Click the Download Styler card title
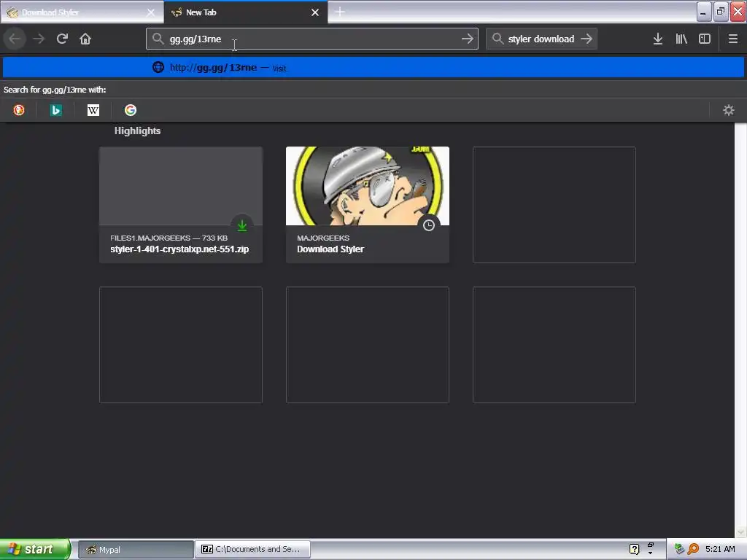747x560 pixels. (x=330, y=249)
